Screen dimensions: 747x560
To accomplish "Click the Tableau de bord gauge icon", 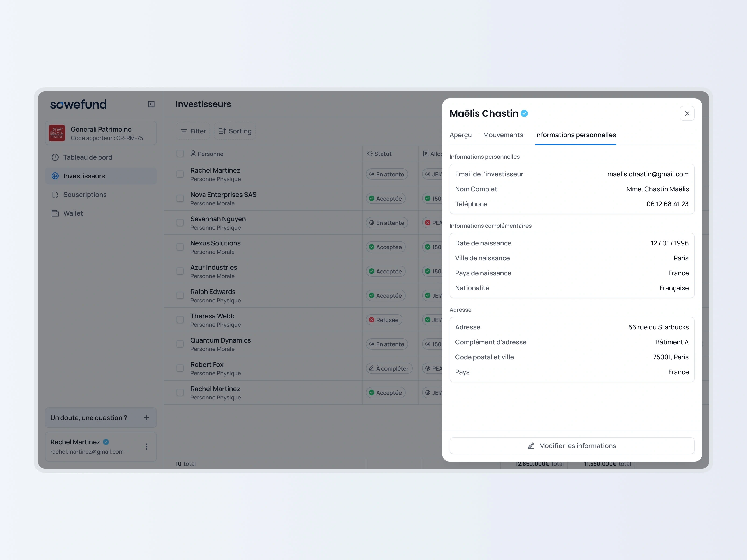I will [x=55, y=157].
